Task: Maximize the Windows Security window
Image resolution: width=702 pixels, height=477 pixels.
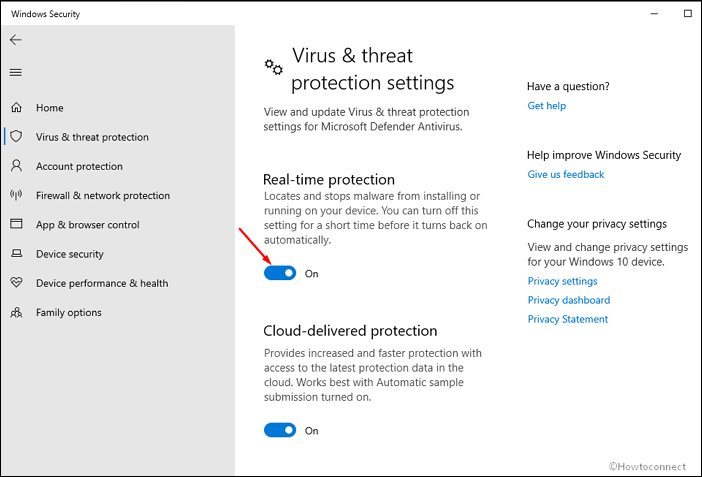Action: (688, 13)
